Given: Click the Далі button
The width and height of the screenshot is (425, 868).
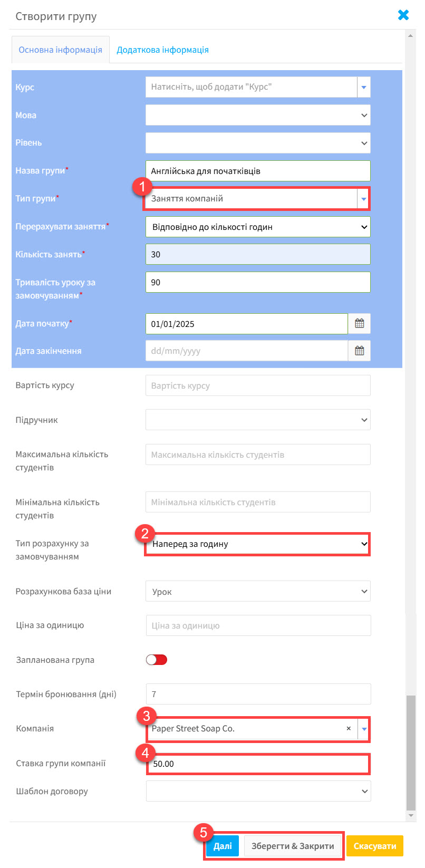Looking at the screenshot, I should [223, 846].
